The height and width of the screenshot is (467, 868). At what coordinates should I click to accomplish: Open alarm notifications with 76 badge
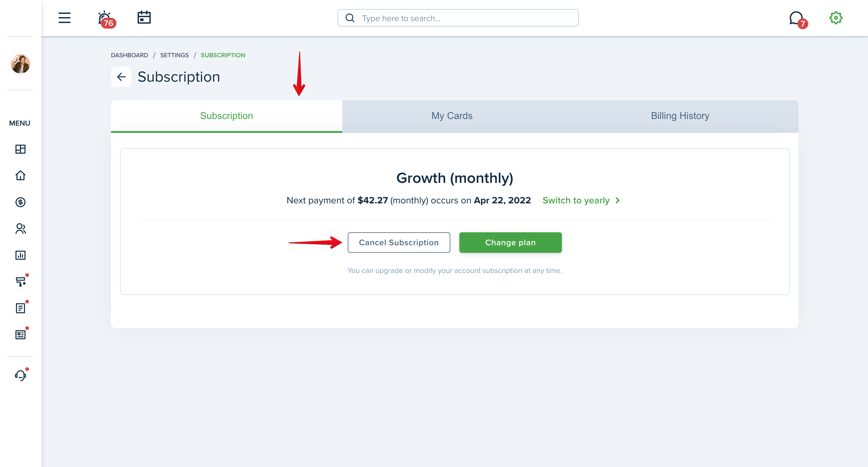coord(106,19)
